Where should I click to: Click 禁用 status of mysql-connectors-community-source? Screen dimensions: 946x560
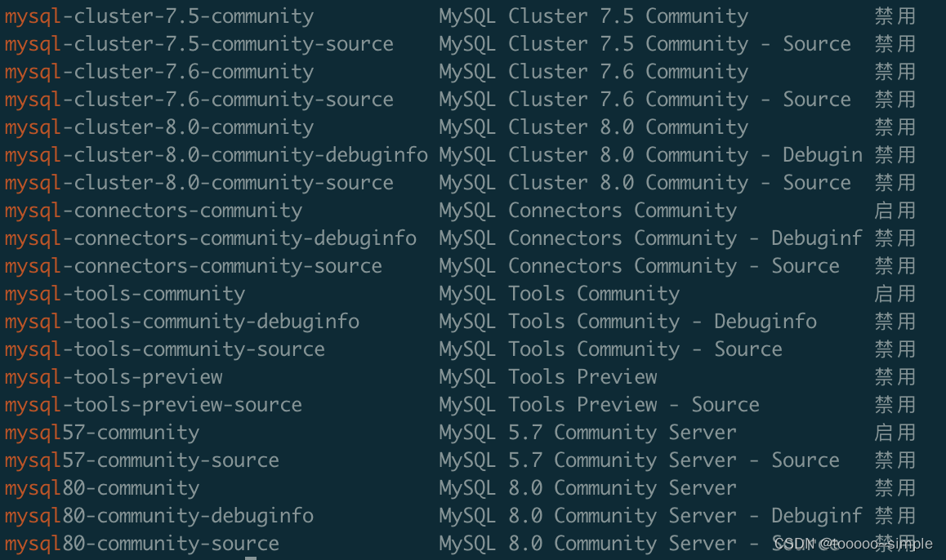895,266
